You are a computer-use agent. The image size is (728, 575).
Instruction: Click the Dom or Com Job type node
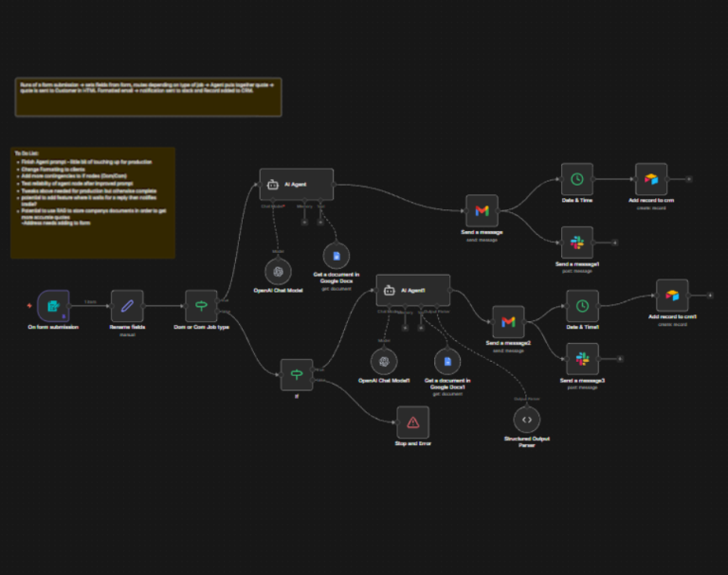pos(201,306)
